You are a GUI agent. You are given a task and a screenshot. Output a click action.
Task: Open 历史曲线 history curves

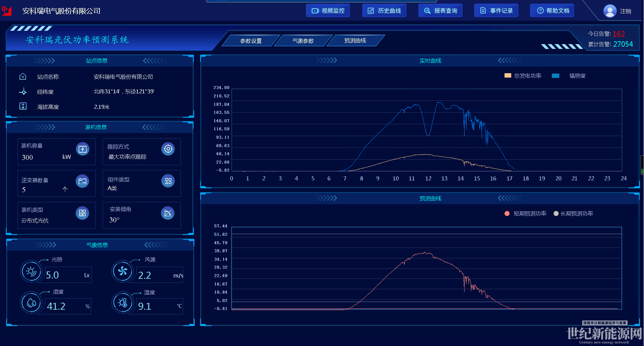point(384,11)
